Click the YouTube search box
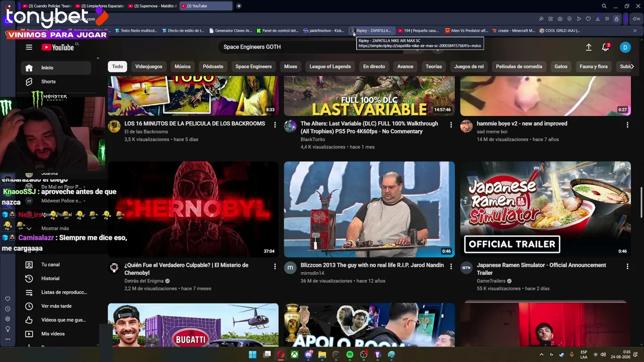The width and height of the screenshot is (644, 362). coord(312,47)
